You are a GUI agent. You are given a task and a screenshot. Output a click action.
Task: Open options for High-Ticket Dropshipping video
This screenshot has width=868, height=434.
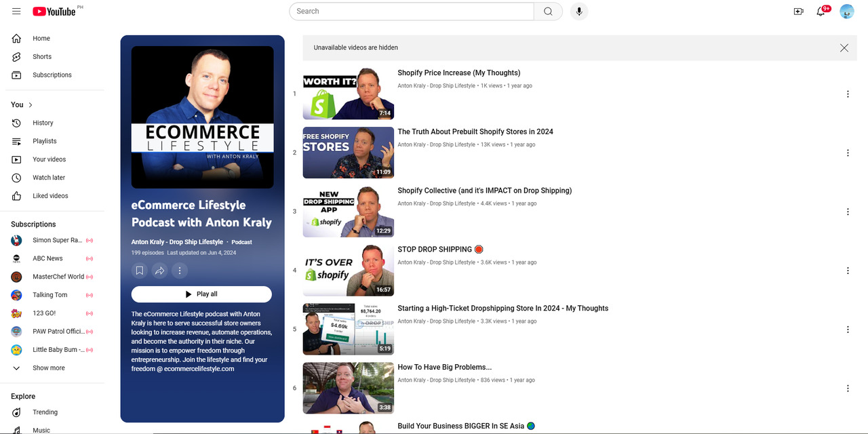click(x=848, y=330)
